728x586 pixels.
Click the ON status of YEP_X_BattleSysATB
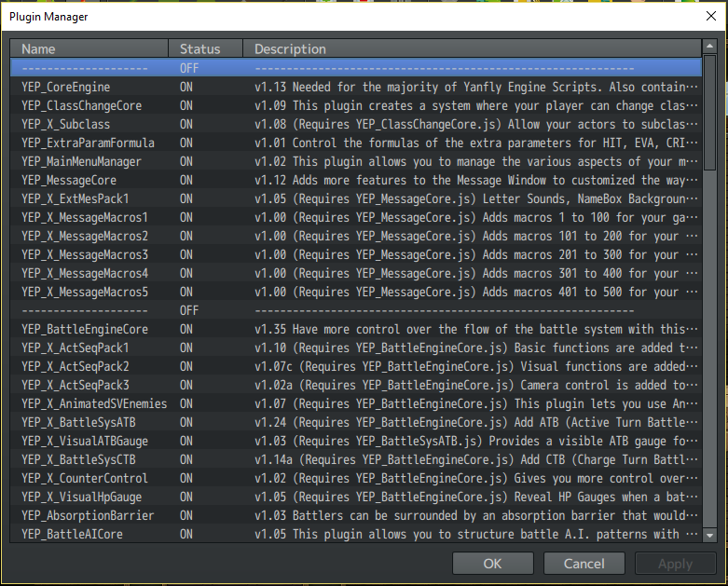(x=186, y=422)
